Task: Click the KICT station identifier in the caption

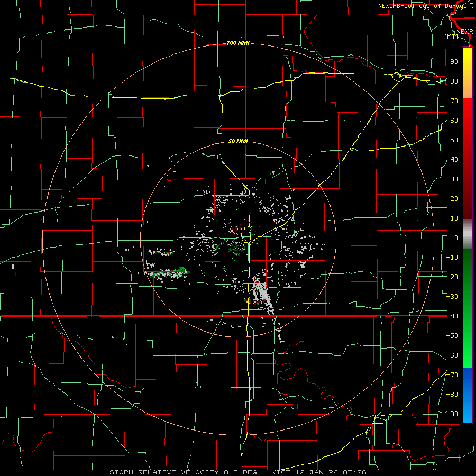Action: click(280, 472)
